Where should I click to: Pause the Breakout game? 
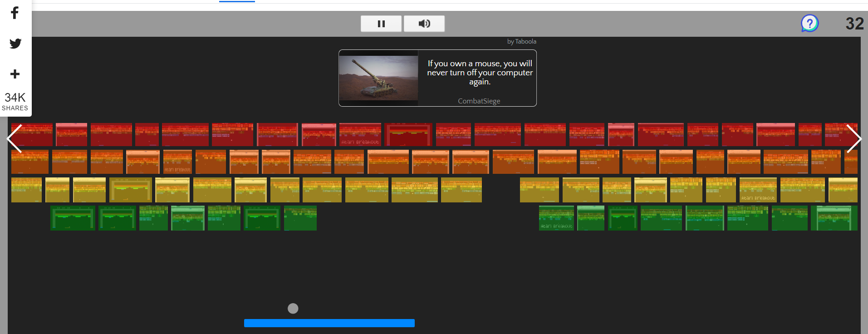[381, 24]
